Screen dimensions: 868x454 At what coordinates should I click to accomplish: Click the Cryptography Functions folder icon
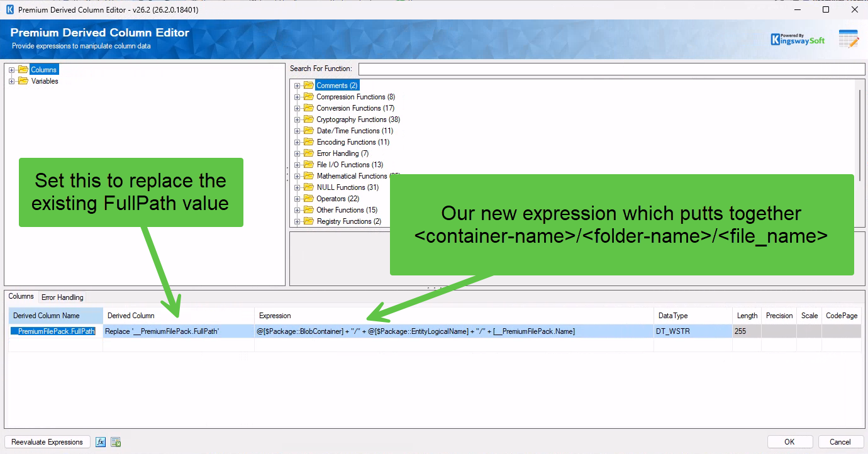308,119
